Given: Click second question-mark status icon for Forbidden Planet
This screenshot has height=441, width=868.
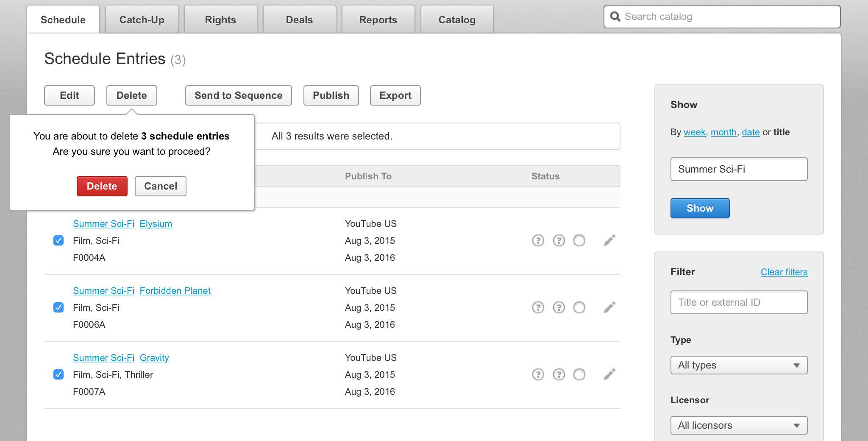Looking at the screenshot, I should tap(559, 307).
